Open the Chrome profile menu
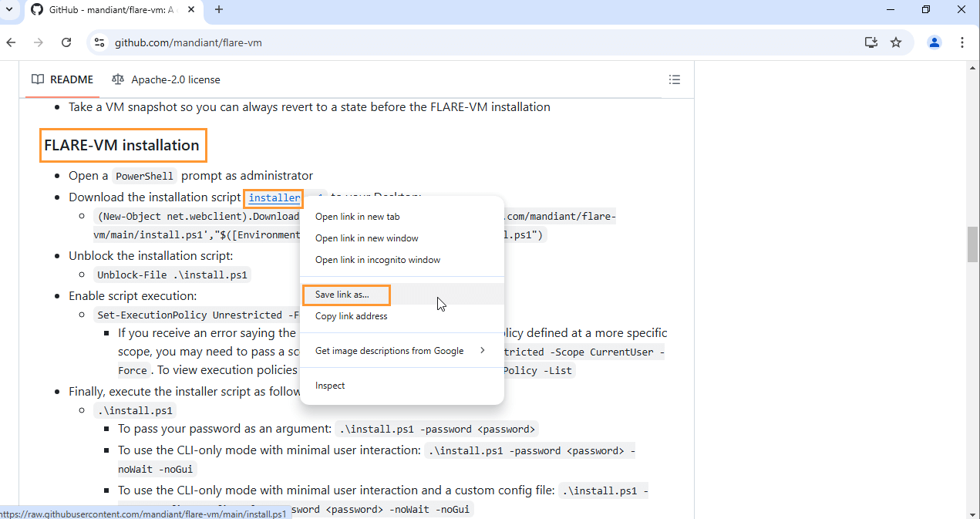Viewport: 980px width, 519px height. tap(934, 42)
